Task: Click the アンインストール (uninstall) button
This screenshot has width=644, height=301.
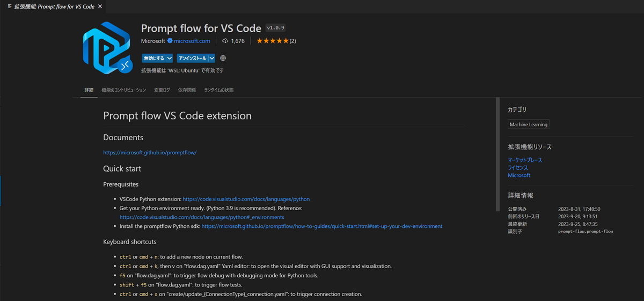Action: click(192, 58)
